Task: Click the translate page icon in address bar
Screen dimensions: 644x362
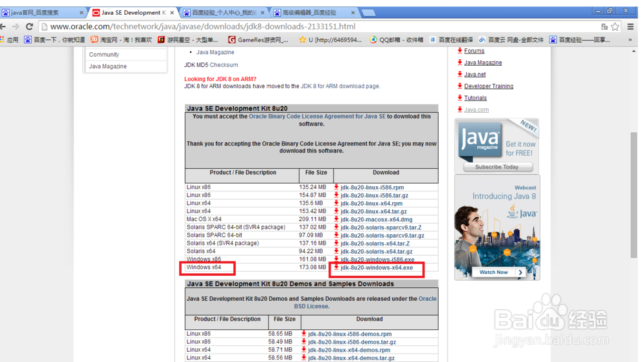Action: pyautogui.click(x=604, y=26)
